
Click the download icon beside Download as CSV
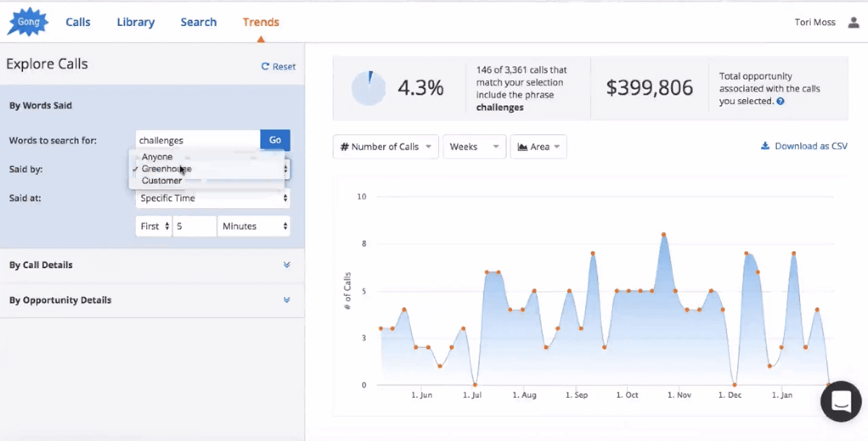pyautogui.click(x=765, y=145)
